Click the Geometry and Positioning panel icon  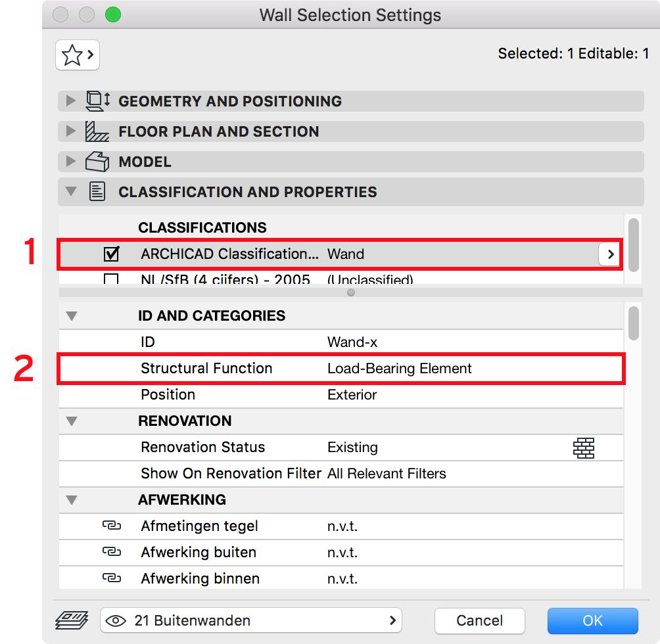pyautogui.click(x=98, y=101)
